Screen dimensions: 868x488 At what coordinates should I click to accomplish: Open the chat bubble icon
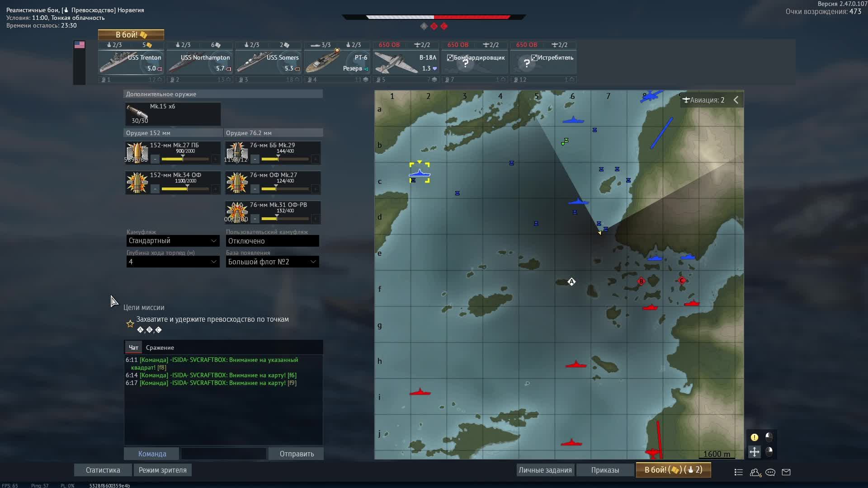tap(770, 472)
